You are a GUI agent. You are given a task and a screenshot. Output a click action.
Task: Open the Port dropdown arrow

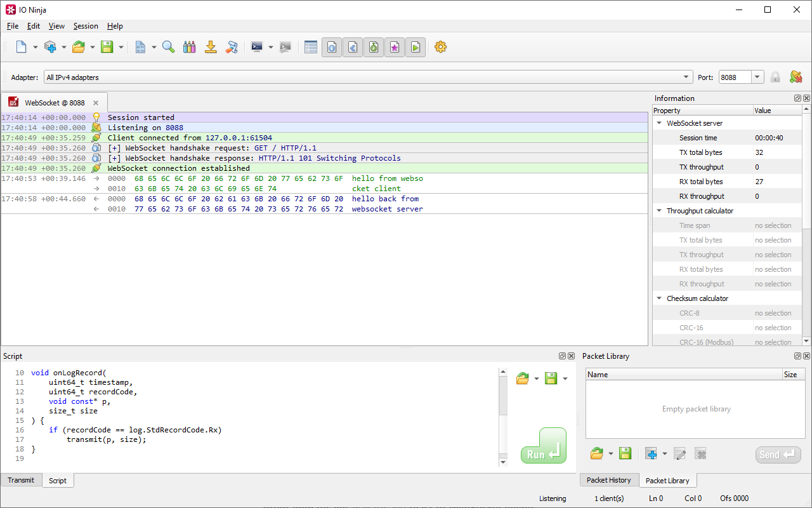pyautogui.click(x=757, y=77)
